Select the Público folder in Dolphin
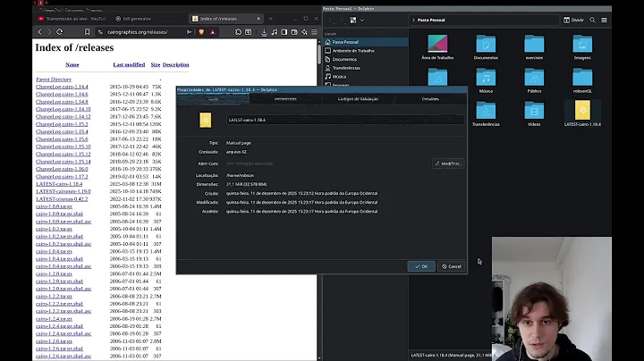 [x=534, y=80]
